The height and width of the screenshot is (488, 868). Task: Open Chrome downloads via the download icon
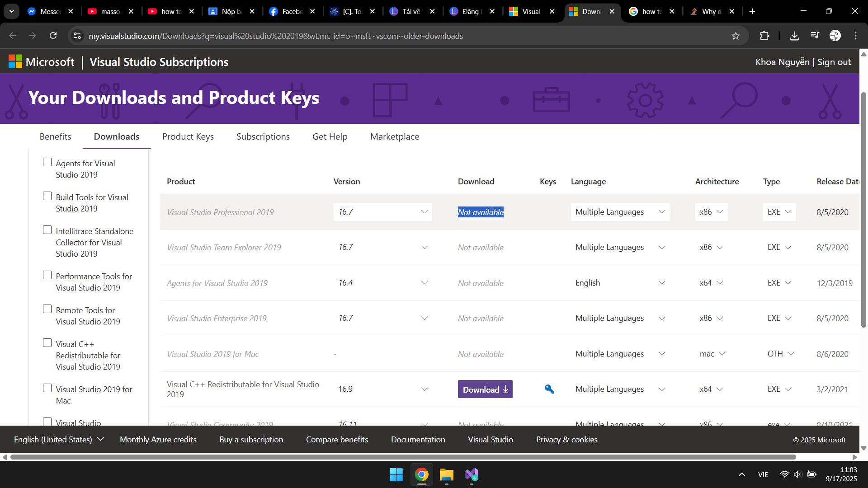tap(794, 36)
